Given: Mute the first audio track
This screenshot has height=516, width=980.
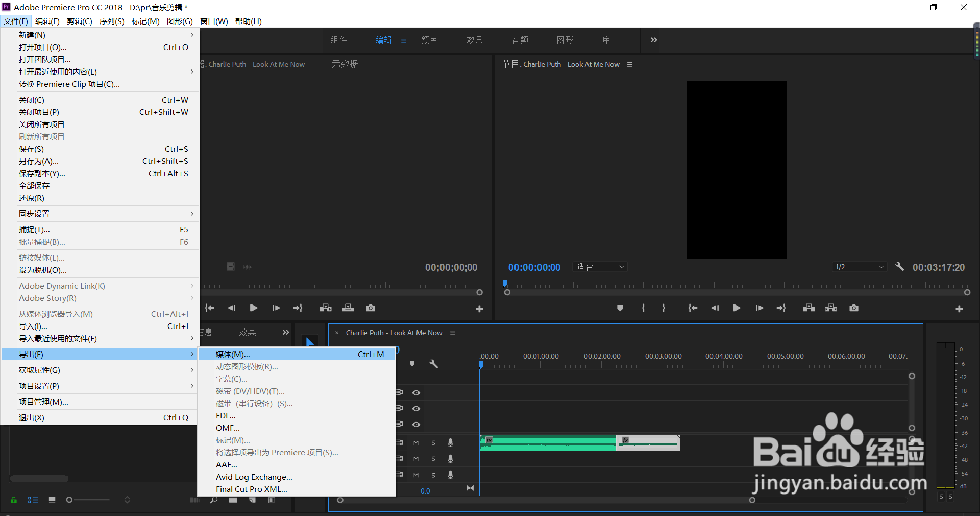Looking at the screenshot, I should [x=416, y=443].
